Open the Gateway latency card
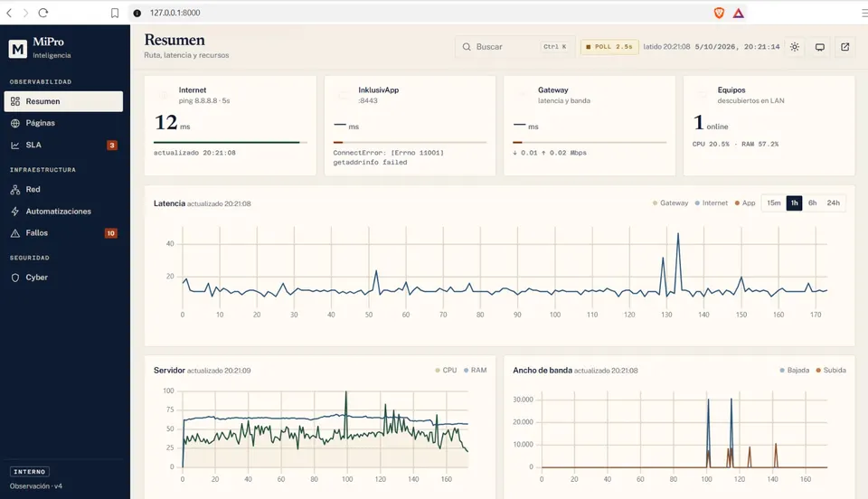 point(590,126)
